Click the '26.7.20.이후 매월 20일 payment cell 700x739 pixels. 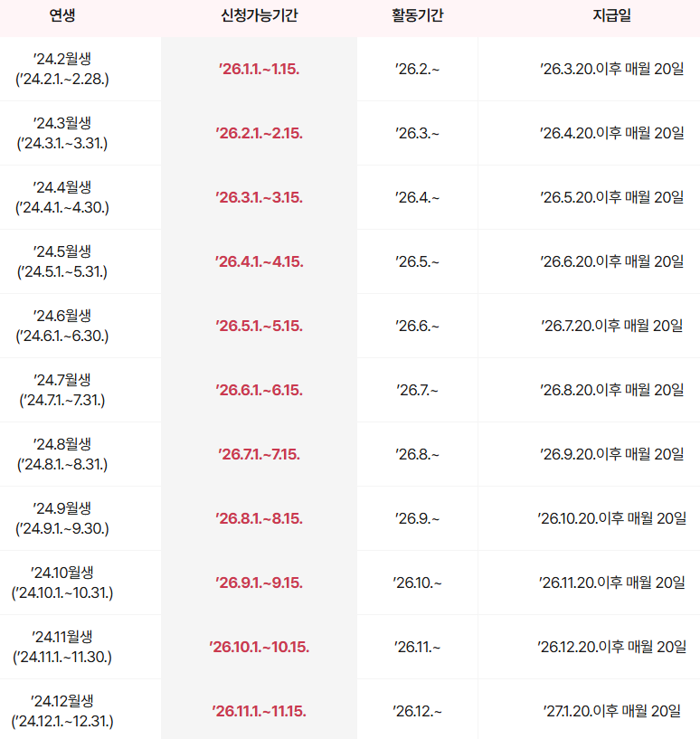point(611,326)
